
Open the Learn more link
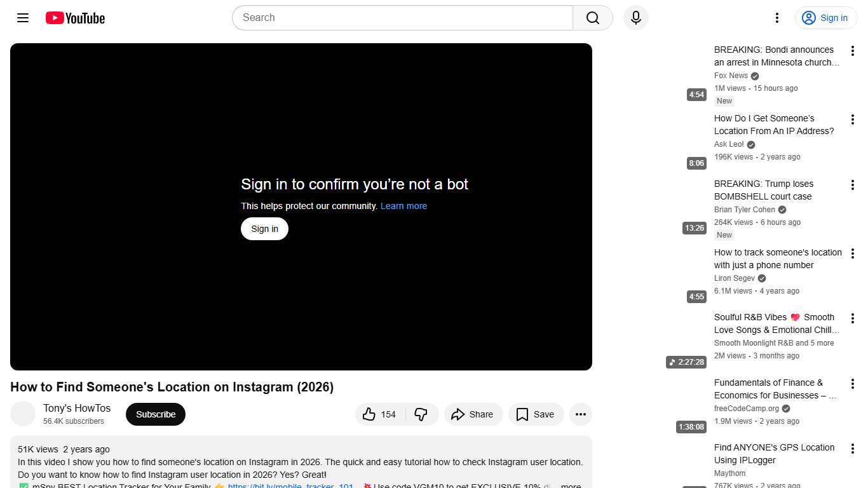pyautogui.click(x=403, y=205)
